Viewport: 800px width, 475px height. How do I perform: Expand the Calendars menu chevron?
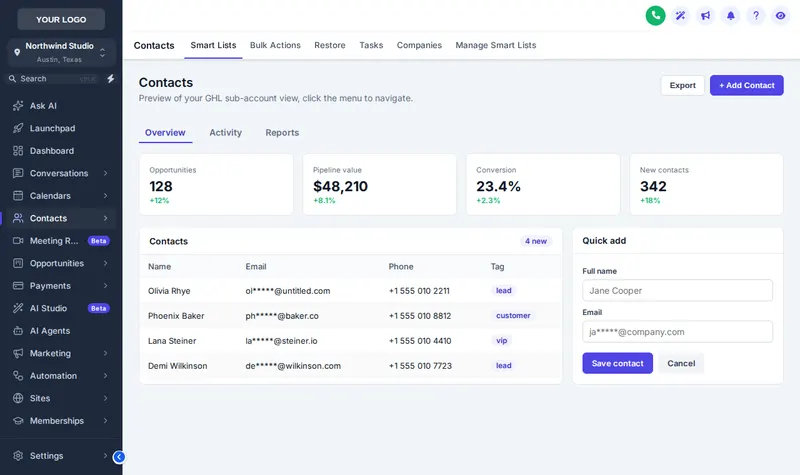[x=106, y=195]
